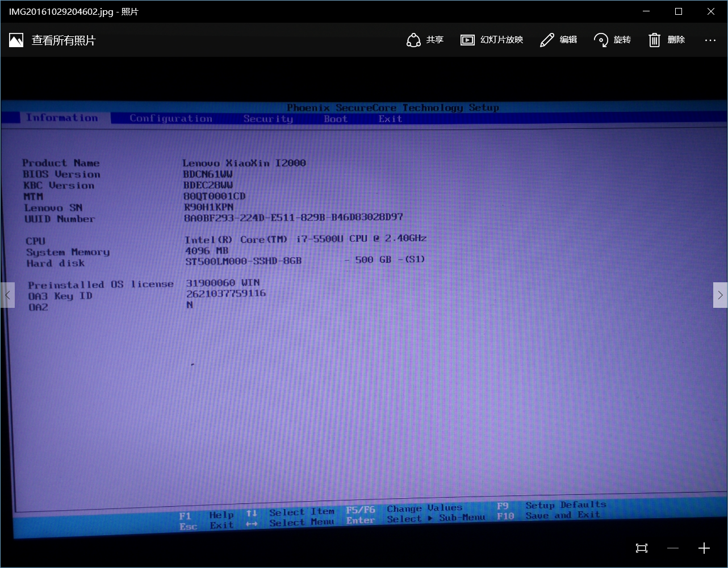Zoom in with the plus button
Screen dimensions: 728x568
(704, 548)
